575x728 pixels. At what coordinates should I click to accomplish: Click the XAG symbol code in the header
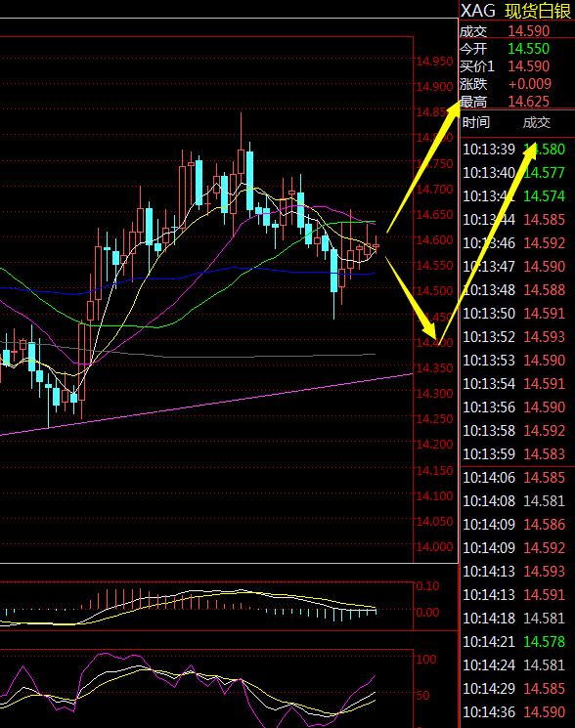point(478,11)
